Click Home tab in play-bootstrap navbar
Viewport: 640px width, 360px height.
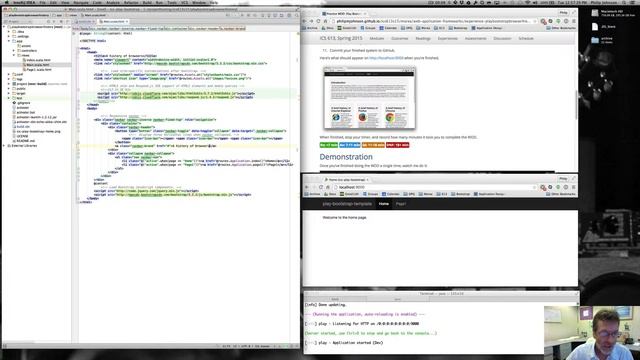[384, 204]
